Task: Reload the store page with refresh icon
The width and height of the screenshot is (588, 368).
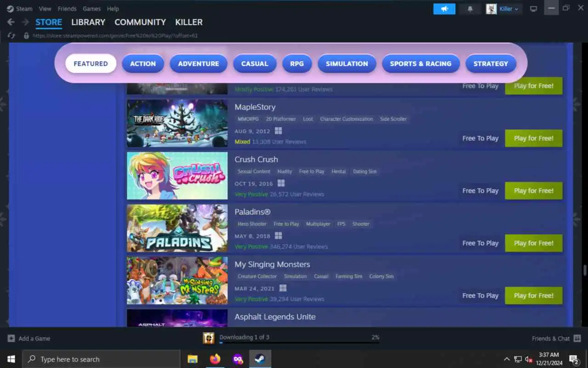Action: 11,35
